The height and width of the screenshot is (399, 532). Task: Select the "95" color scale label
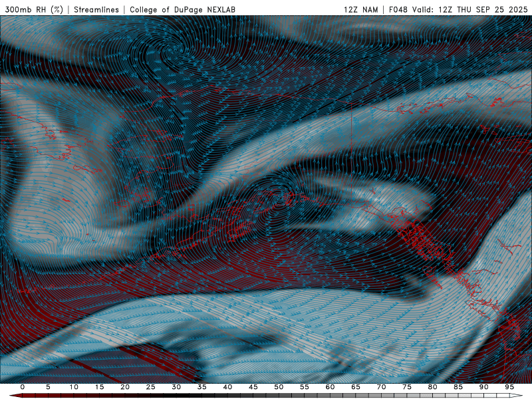509,387
